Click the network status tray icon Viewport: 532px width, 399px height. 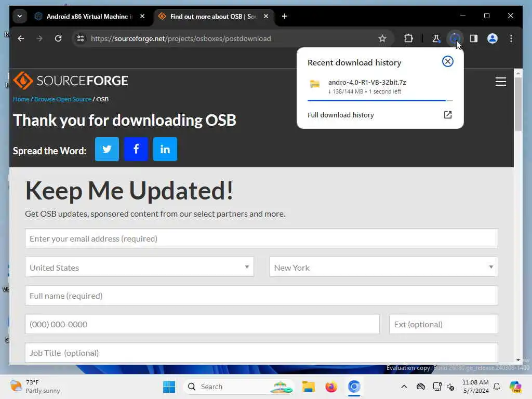click(x=437, y=387)
